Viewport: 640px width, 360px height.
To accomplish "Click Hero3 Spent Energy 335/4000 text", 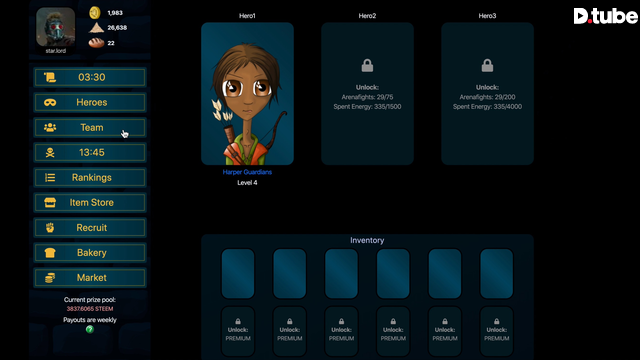I will tap(487, 107).
